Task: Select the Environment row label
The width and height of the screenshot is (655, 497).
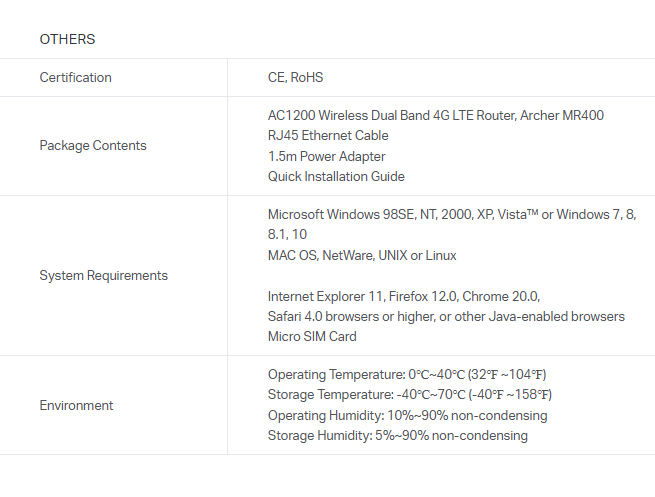Action: click(76, 405)
